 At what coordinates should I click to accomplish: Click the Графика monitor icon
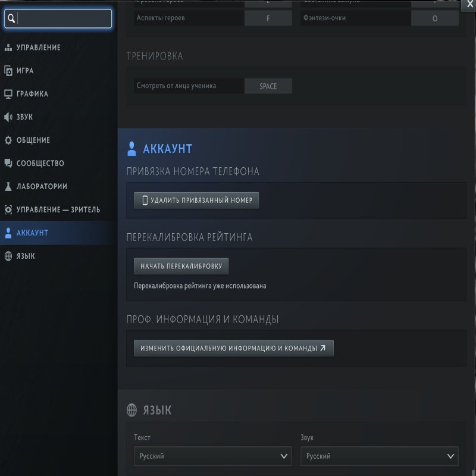click(8, 94)
